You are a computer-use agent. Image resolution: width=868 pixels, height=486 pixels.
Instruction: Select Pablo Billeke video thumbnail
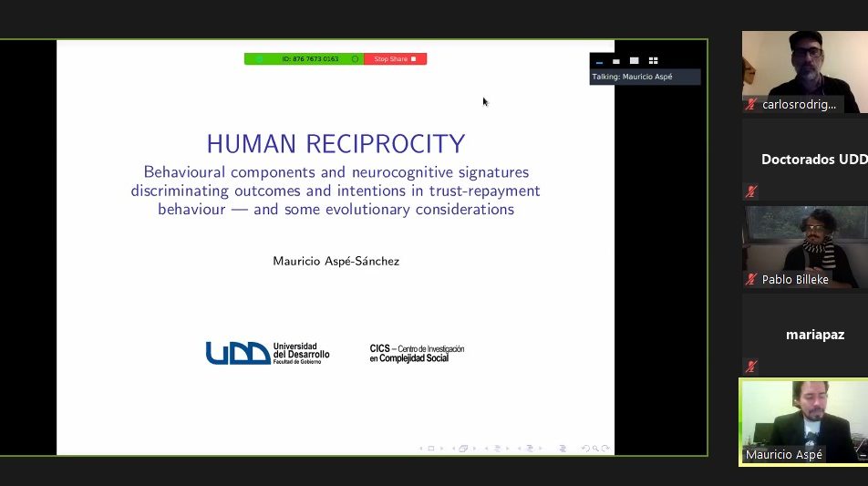(x=804, y=246)
